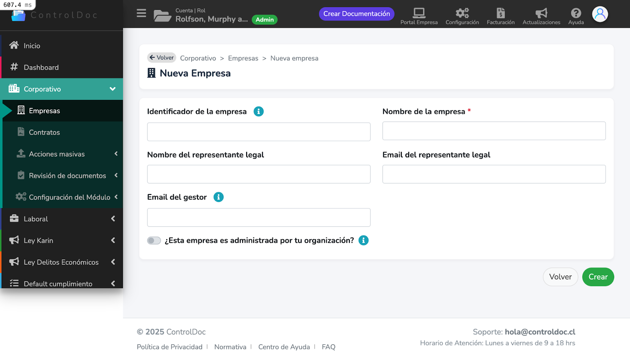Screen dimensions: 630x364
Task: Focus Identificador de la empresa field
Action: (259, 132)
